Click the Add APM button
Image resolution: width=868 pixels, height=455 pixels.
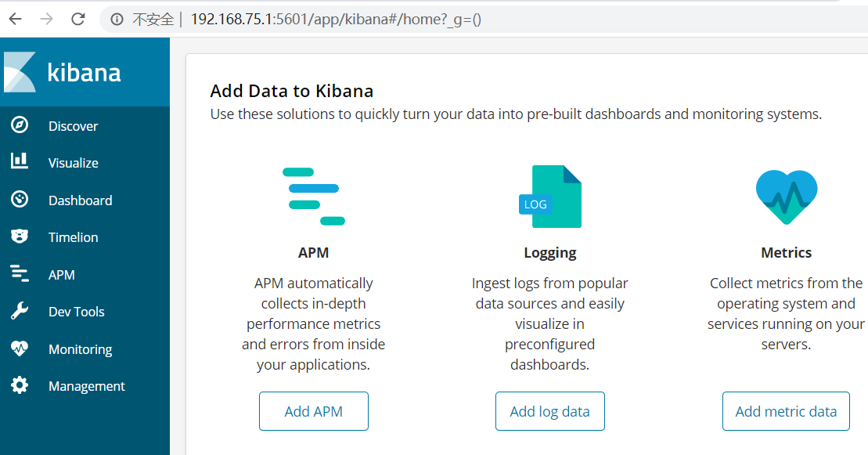tap(313, 410)
